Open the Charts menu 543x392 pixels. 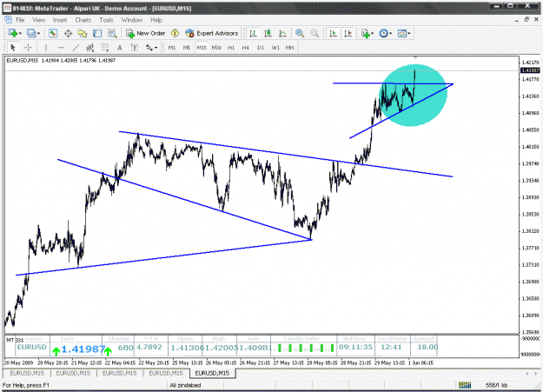[83, 20]
